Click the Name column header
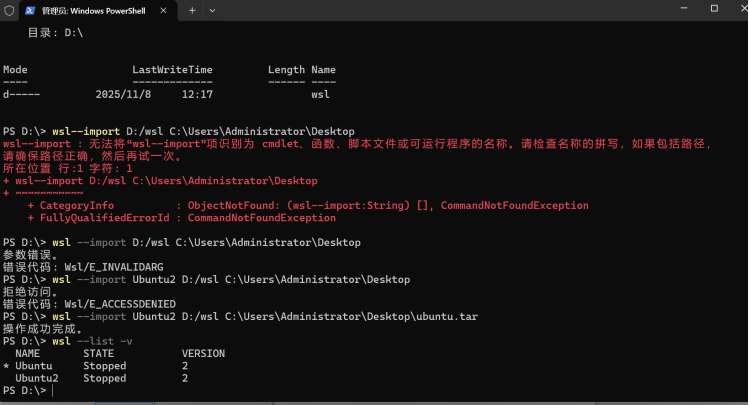 [x=323, y=70]
